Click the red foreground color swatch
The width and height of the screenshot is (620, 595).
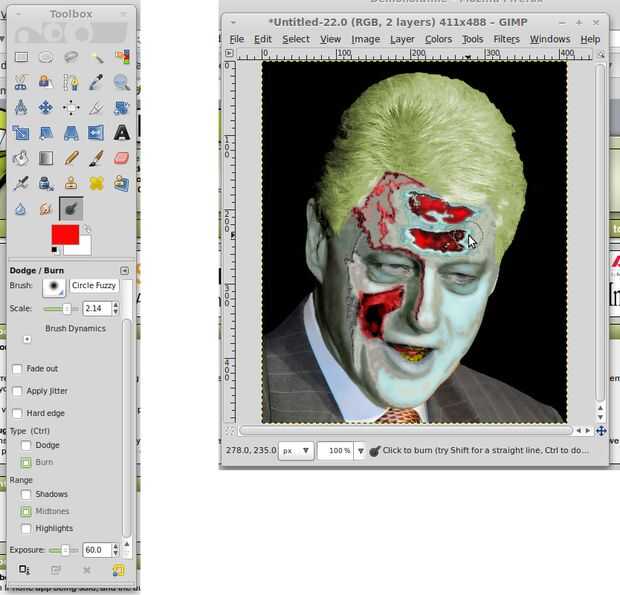pos(65,235)
